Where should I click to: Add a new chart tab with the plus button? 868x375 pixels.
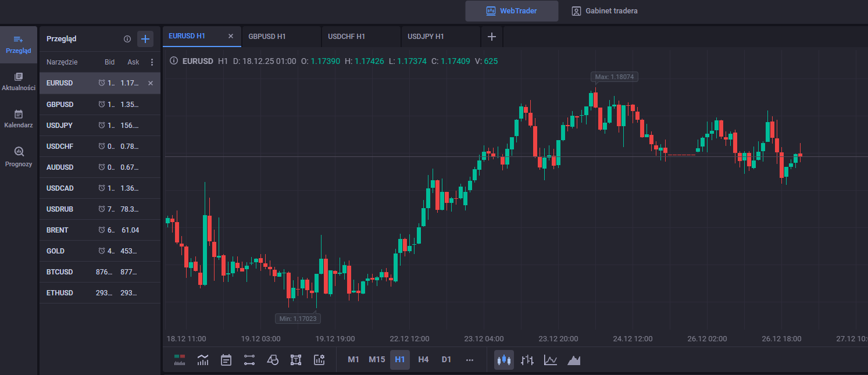(492, 37)
